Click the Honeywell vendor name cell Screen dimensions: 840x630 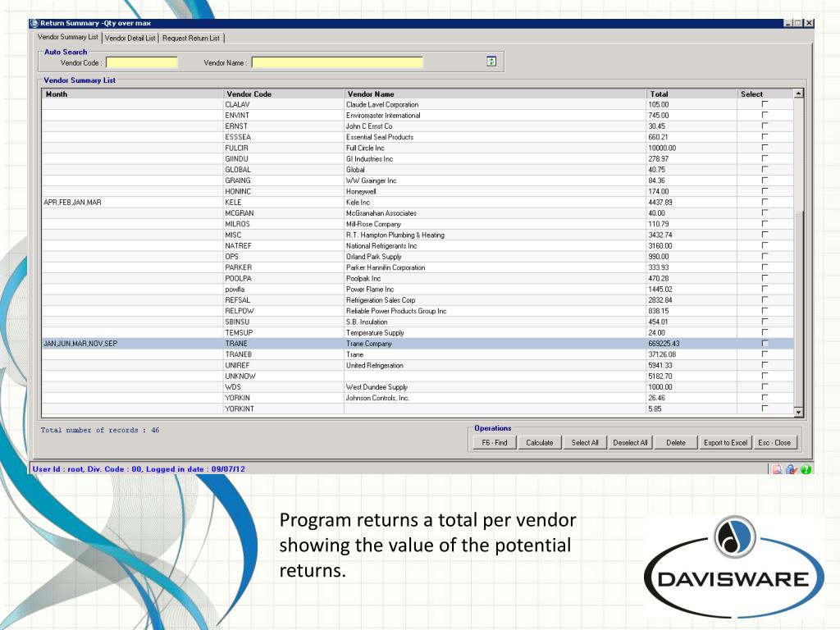coord(495,191)
